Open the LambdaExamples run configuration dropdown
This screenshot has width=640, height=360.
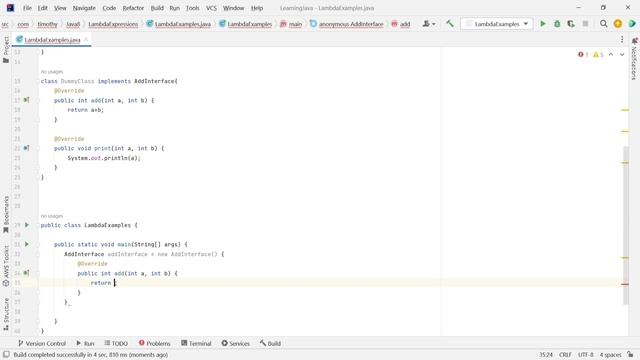click(x=497, y=24)
